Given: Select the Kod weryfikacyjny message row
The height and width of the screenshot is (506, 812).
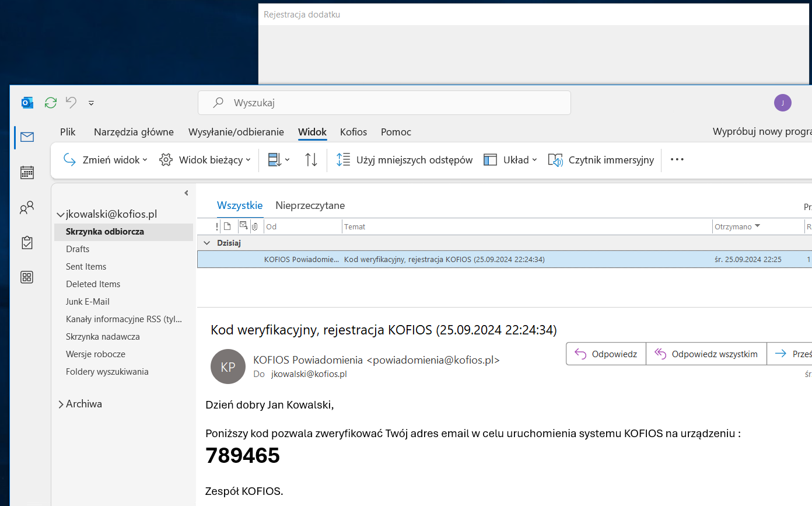Looking at the screenshot, I should pyautogui.click(x=505, y=259).
